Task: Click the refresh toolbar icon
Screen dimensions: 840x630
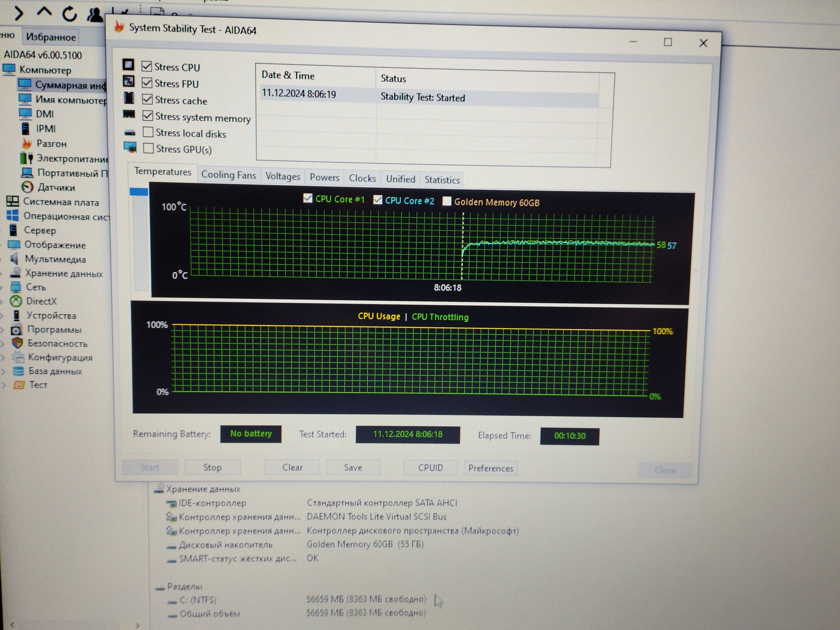Action: [69, 14]
